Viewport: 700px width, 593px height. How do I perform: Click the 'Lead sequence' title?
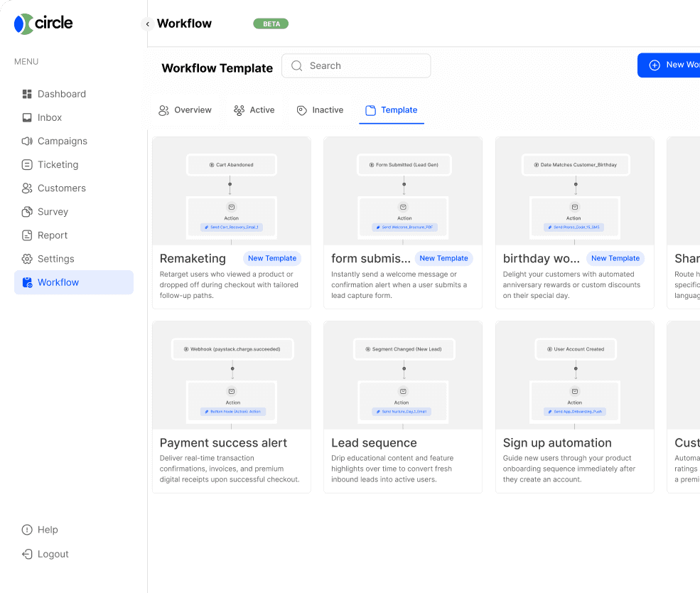[x=374, y=443]
